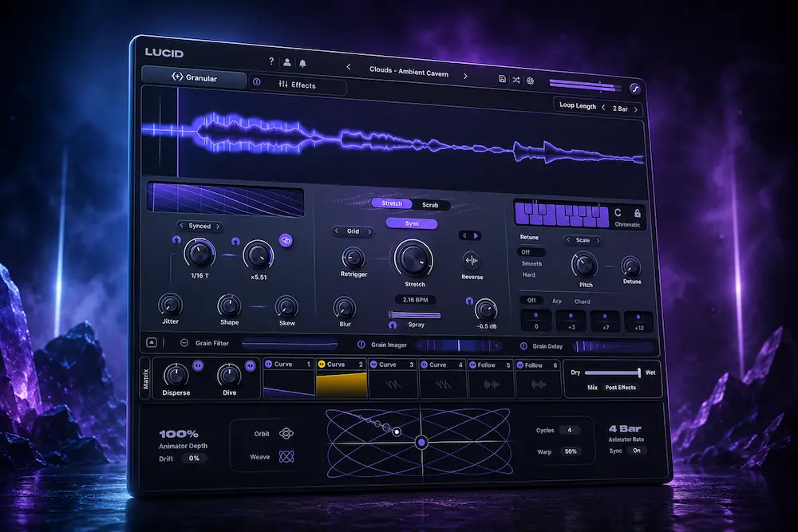The width and height of the screenshot is (798, 532).
Task: Click the Post Effects mix button
Action: pos(620,388)
